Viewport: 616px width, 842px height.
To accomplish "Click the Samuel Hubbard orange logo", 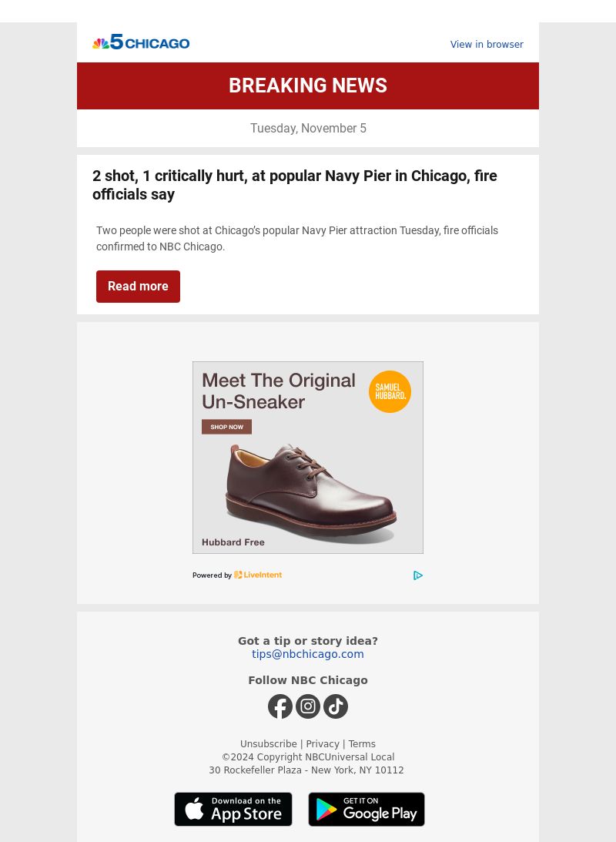I will [x=390, y=391].
